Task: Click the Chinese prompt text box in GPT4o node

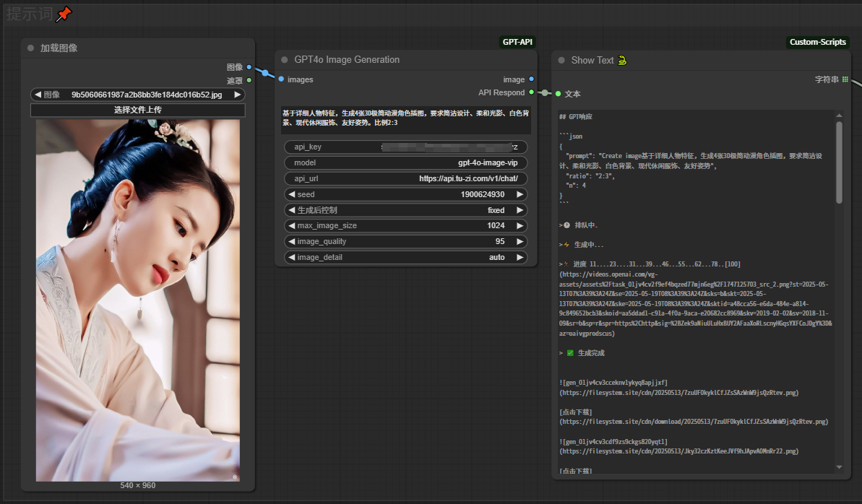Action: coord(406,118)
